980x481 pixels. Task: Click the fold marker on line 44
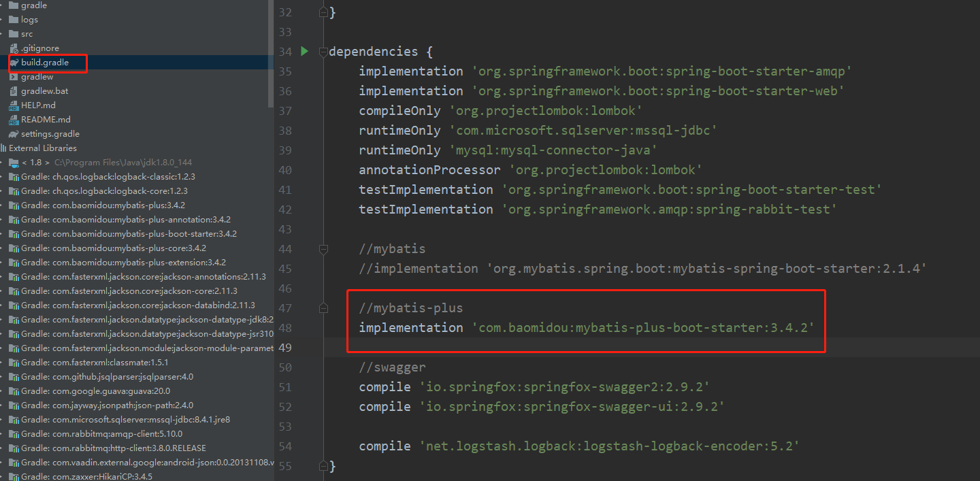323,249
